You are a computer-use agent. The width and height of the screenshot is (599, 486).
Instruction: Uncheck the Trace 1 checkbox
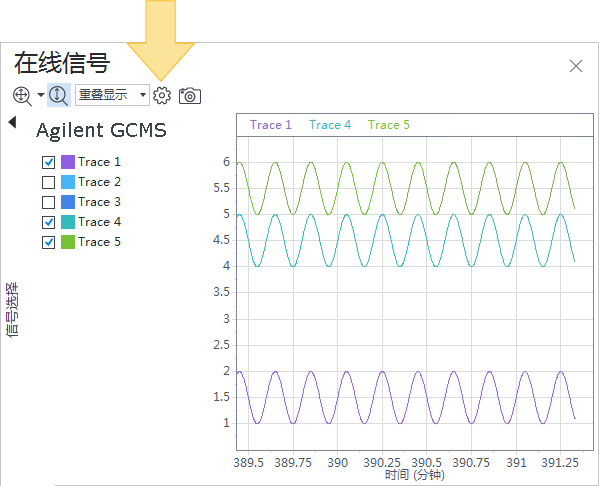click(x=49, y=162)
